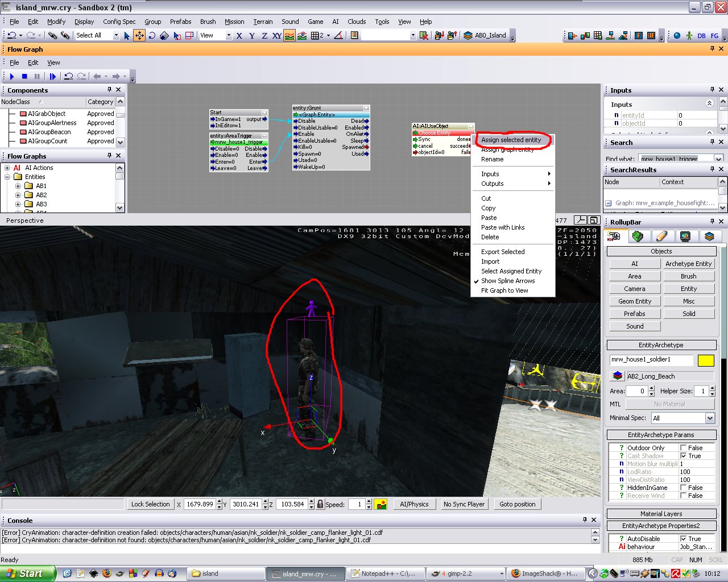Viewport: 728px width, 582px height.
Task: Open the Select All dropdown
Action: click(116, 35)
